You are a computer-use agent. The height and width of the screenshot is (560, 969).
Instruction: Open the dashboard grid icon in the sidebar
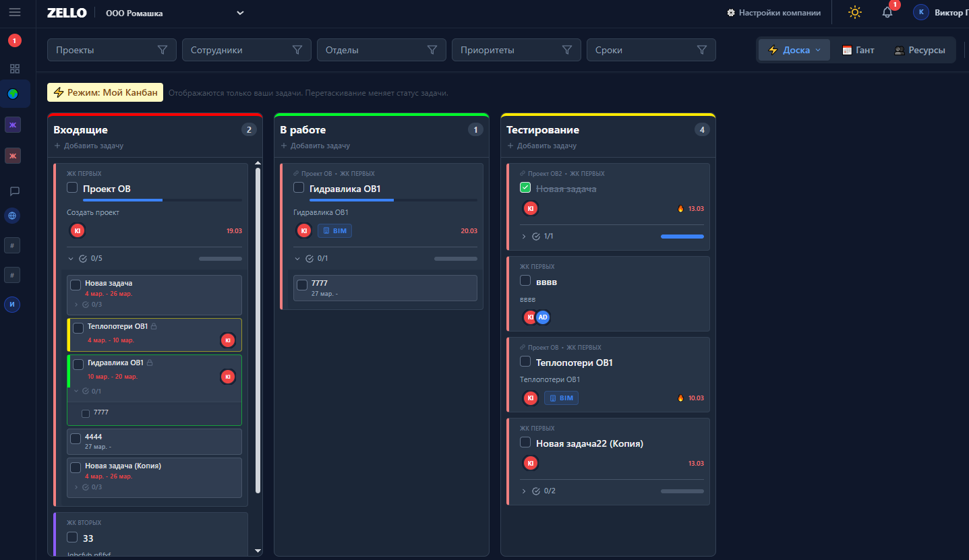15,68
